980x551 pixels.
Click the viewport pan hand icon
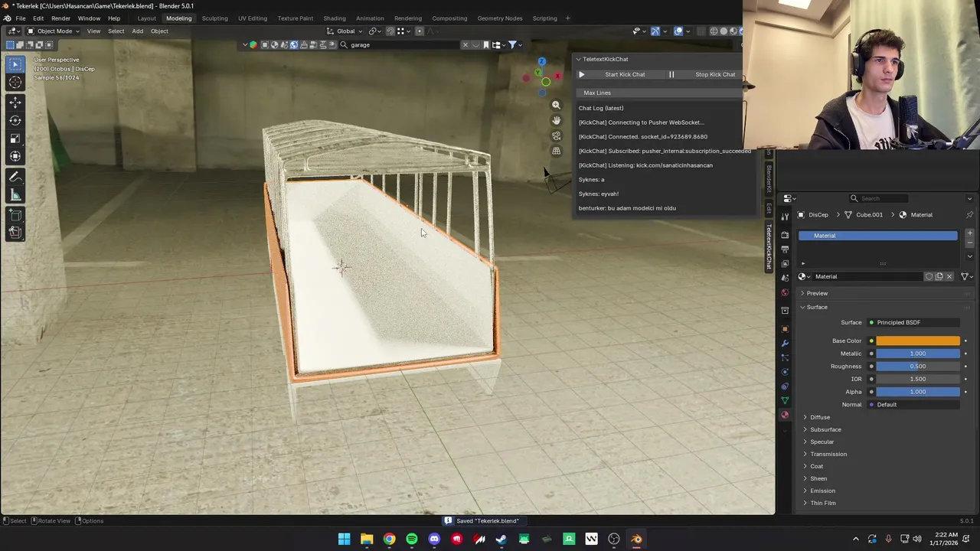[557, 120]
